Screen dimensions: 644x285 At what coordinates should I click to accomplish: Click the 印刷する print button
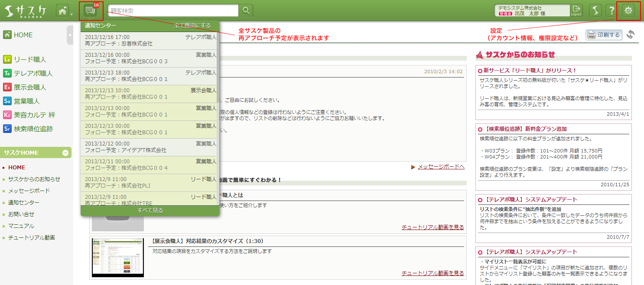click(x=604, y=35)
